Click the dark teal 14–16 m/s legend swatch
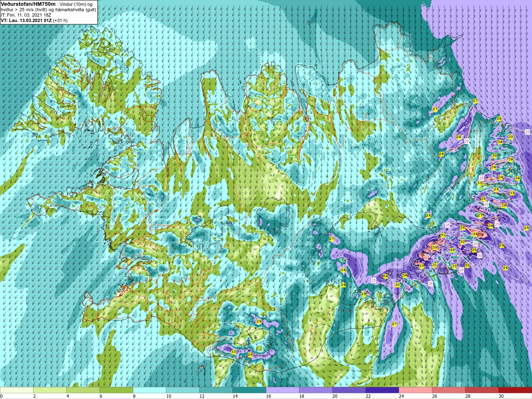 tap(249, 390)
